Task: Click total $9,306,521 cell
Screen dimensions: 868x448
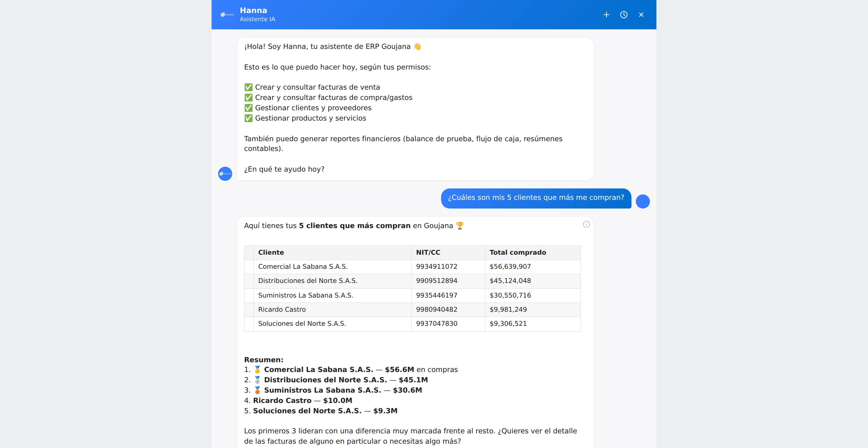Action: pyautogui.click(x=533, y=324)
